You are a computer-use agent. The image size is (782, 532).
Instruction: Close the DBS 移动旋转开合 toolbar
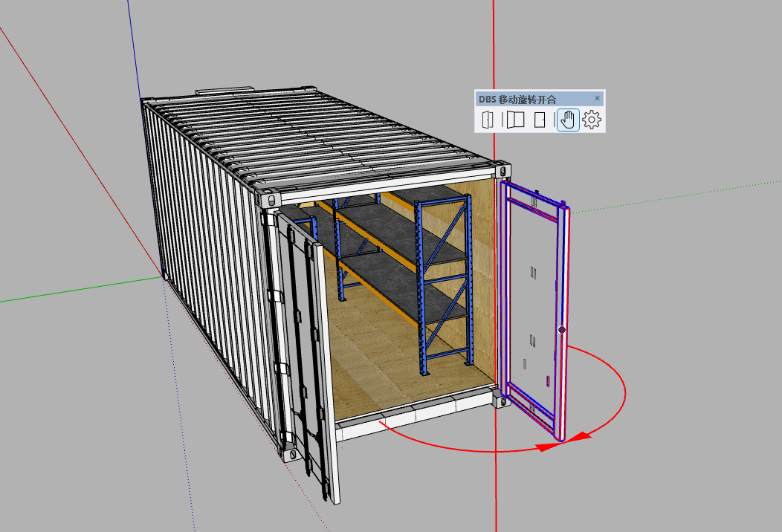[597, 99]
